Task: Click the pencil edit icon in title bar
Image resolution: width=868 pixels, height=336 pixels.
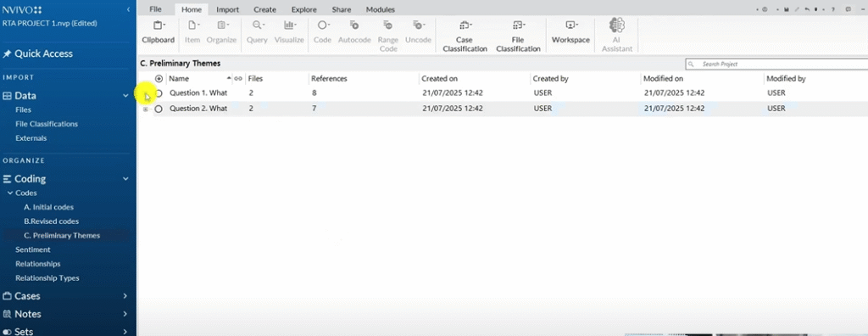Action: tap(797, 9)
